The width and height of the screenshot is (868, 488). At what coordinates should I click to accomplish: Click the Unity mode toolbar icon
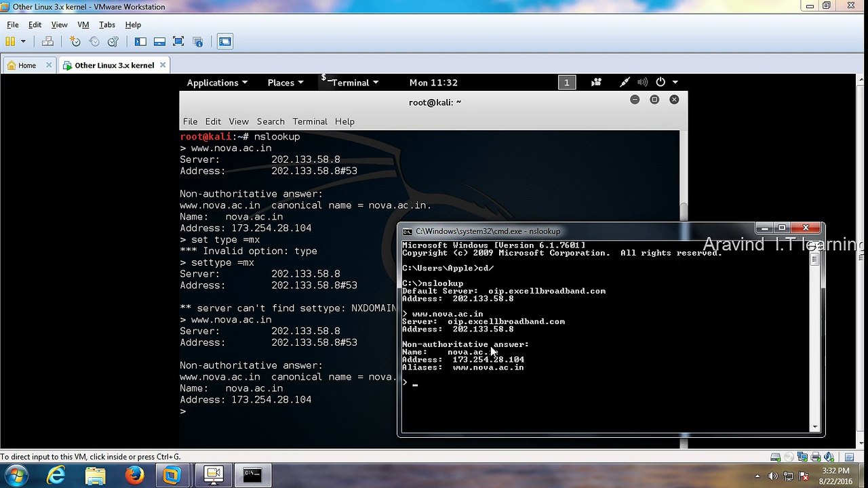click(197, 41)
